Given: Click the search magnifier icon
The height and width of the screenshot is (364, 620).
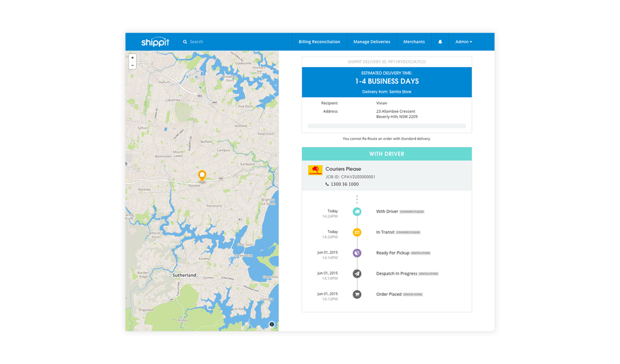Looking at the screenshot, I should (185, 42).
